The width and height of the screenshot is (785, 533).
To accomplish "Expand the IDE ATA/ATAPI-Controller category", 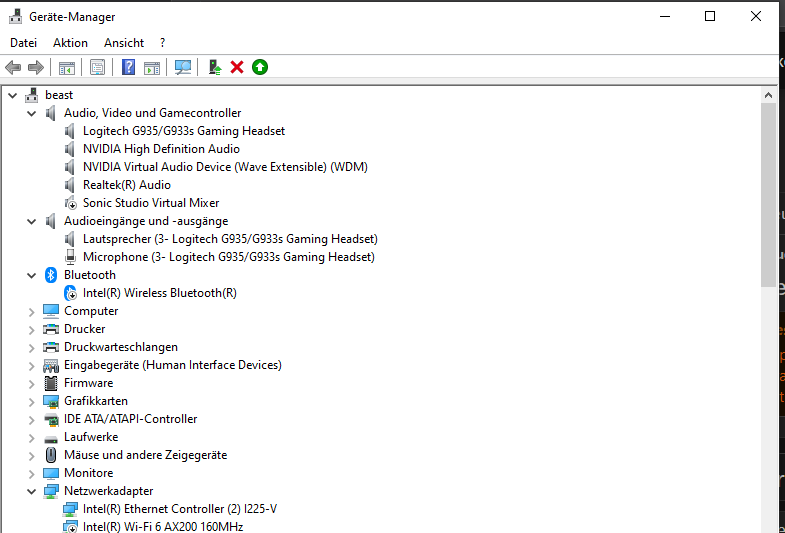I will (32, 420).
